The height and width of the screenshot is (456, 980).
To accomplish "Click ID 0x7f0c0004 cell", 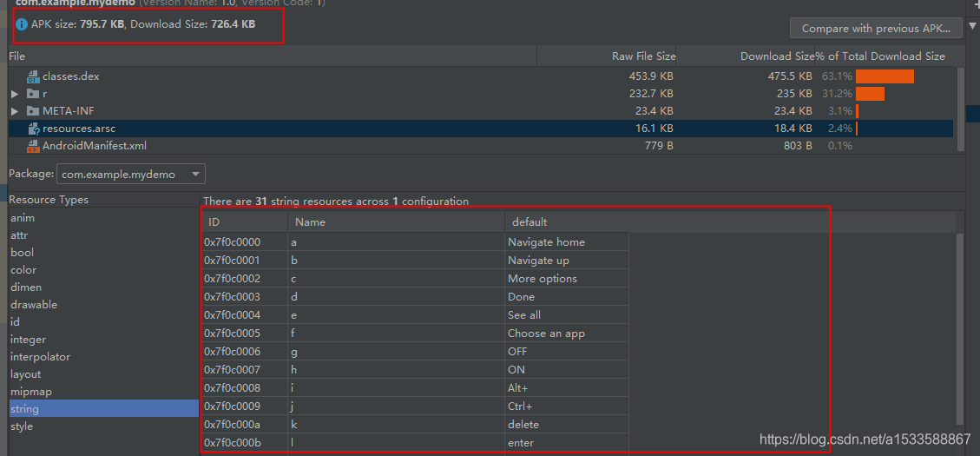I will click(x=245, y=314).
